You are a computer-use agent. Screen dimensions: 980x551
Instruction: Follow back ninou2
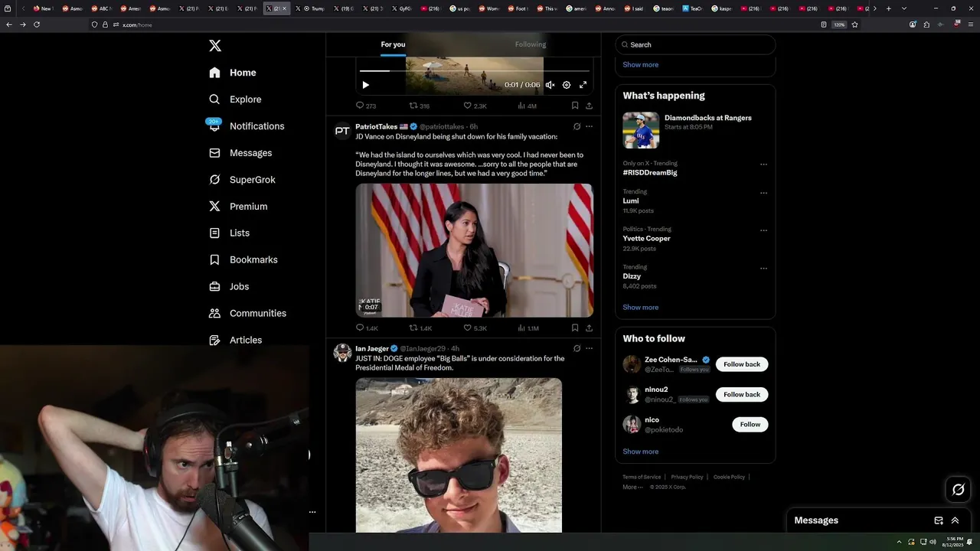tap(742, 394)
